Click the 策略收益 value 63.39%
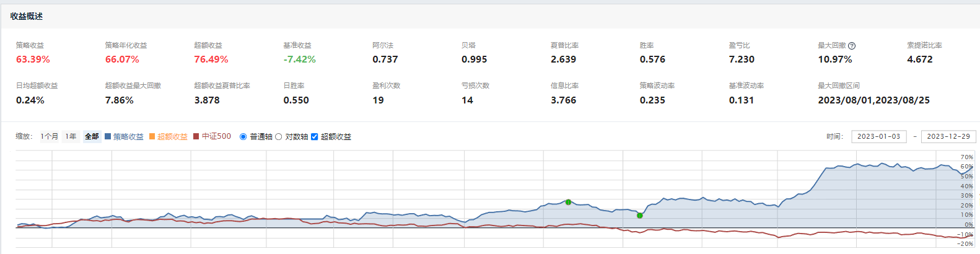The width and height of the screenshot is (980, 254). pos(33,59)
